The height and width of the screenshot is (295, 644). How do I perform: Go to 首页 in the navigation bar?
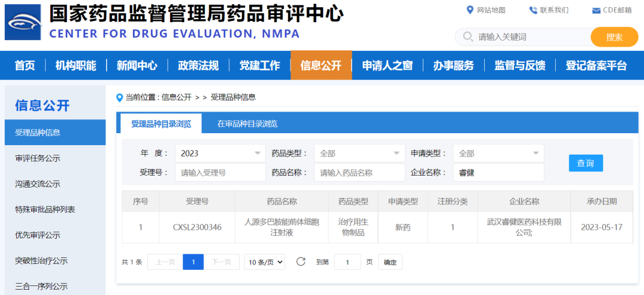(24, 66)
